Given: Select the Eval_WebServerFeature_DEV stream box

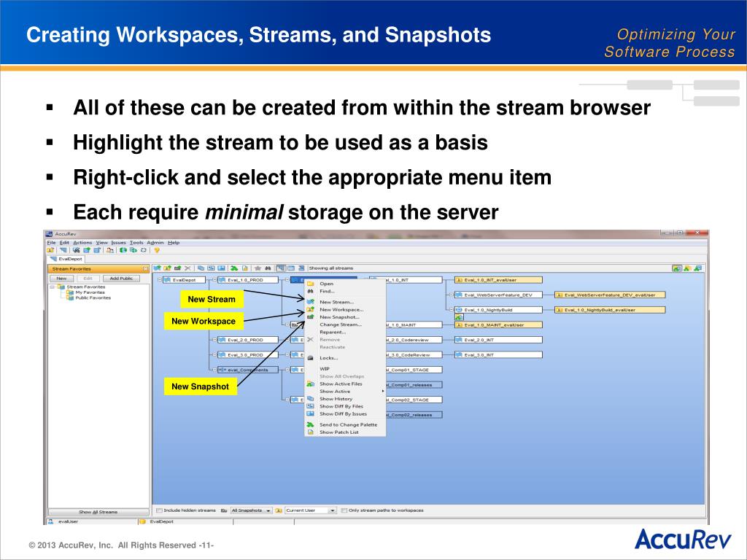Looking at the screenshot, I should 498,295.
